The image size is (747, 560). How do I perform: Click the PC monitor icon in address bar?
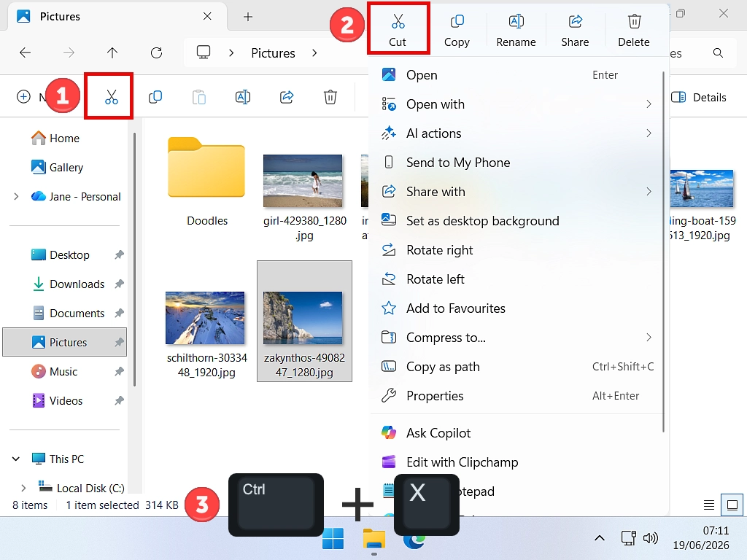coord(204,52)
